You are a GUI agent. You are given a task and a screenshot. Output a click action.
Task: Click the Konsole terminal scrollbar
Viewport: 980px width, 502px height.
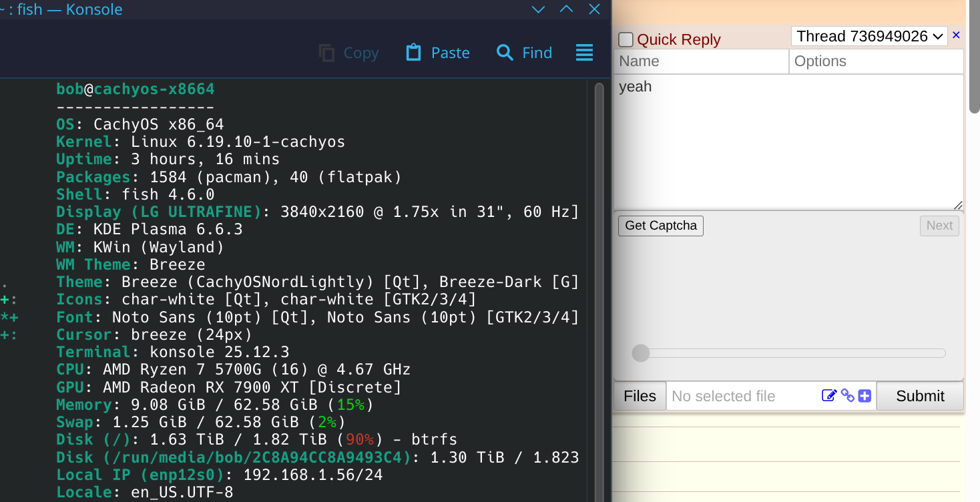pos(599,291)
